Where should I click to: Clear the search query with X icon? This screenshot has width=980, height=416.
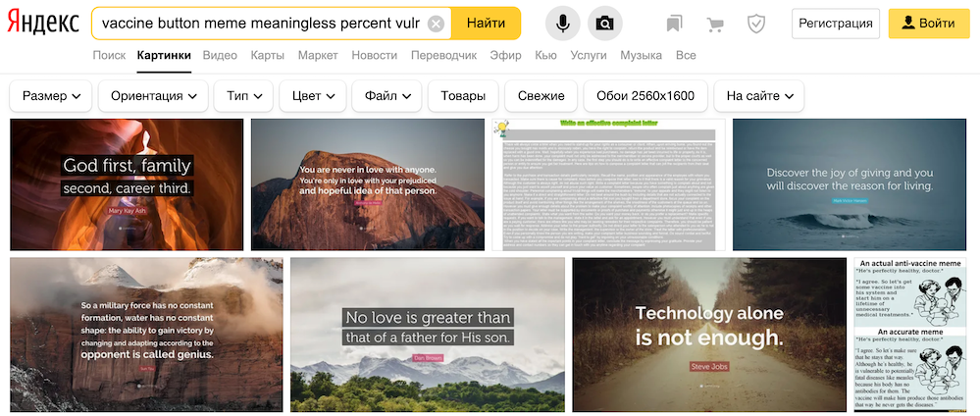click(x=437, y=24)
